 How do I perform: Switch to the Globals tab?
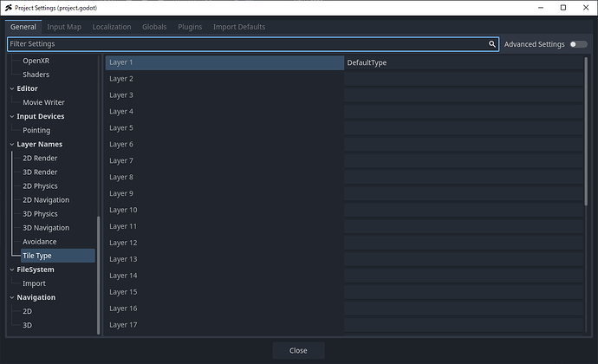click(154, 27)
